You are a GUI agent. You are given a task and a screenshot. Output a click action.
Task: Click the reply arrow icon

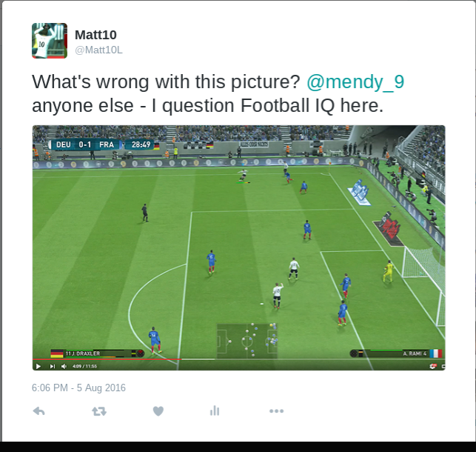coord(38,411)
